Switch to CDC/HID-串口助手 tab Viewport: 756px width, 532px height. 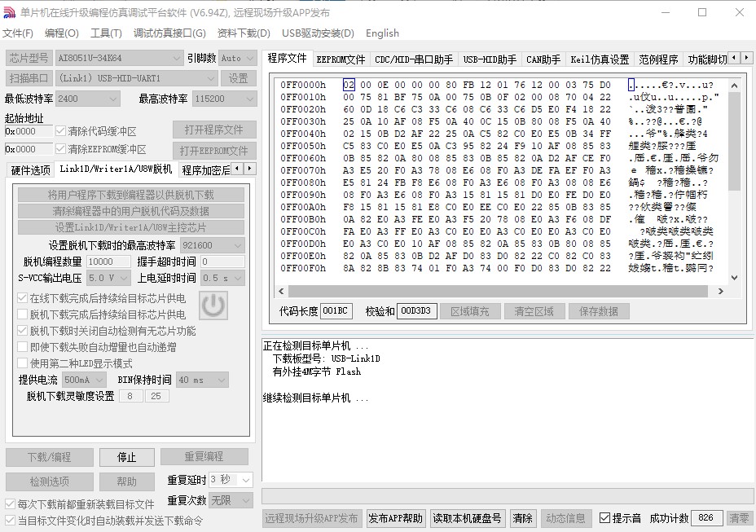point(414,59)
